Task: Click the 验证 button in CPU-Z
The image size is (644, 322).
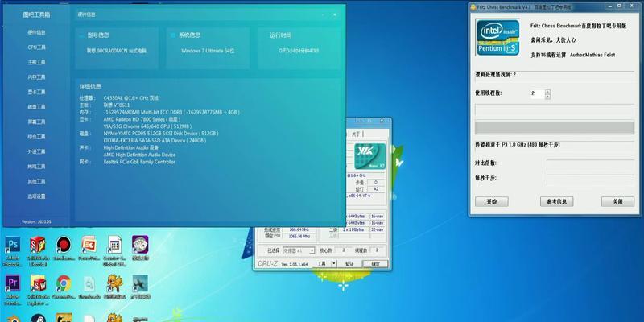Action: click(349, 264)
